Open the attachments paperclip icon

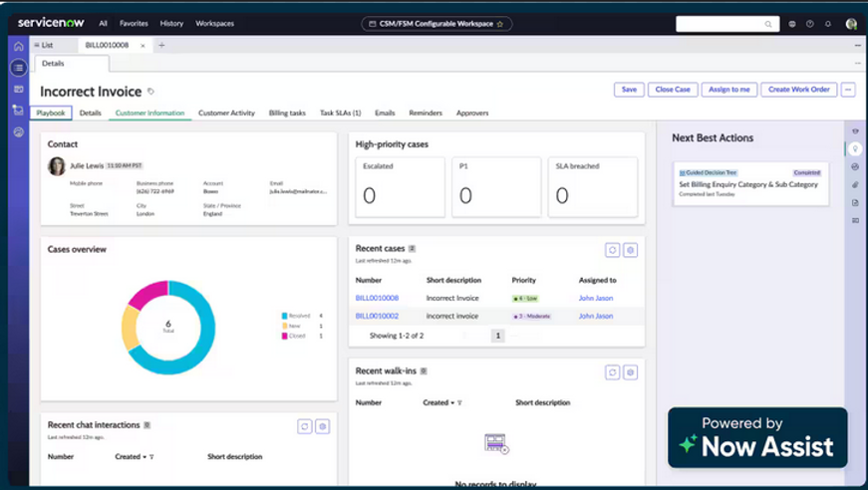(x=855, y=184)
